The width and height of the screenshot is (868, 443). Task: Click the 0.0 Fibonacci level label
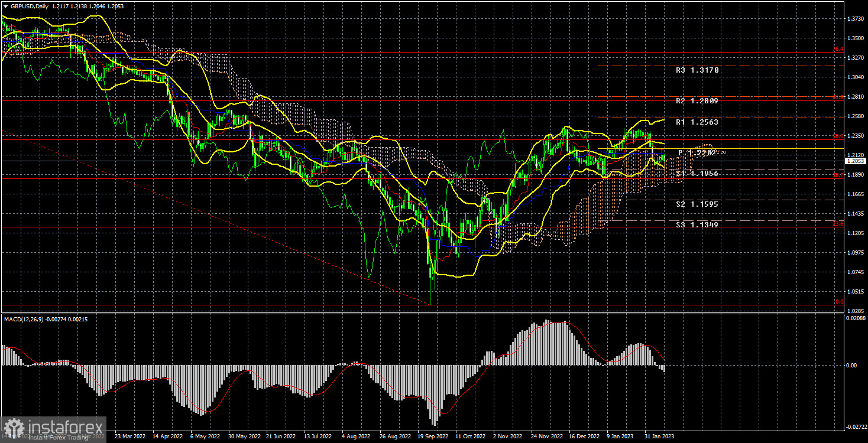coord(838,302)
